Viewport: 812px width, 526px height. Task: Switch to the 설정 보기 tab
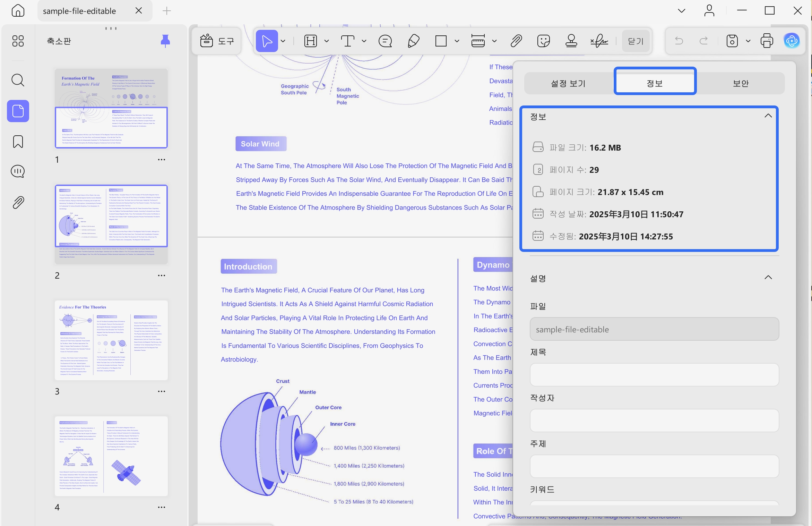[x=568, y=83]
